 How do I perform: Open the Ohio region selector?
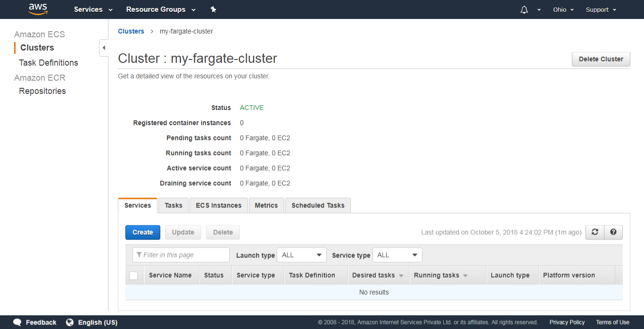pos(563,9)
